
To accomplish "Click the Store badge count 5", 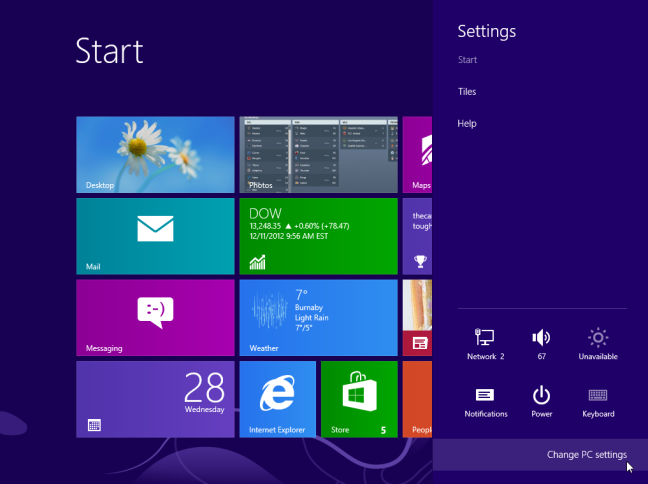I will [383, 430].
